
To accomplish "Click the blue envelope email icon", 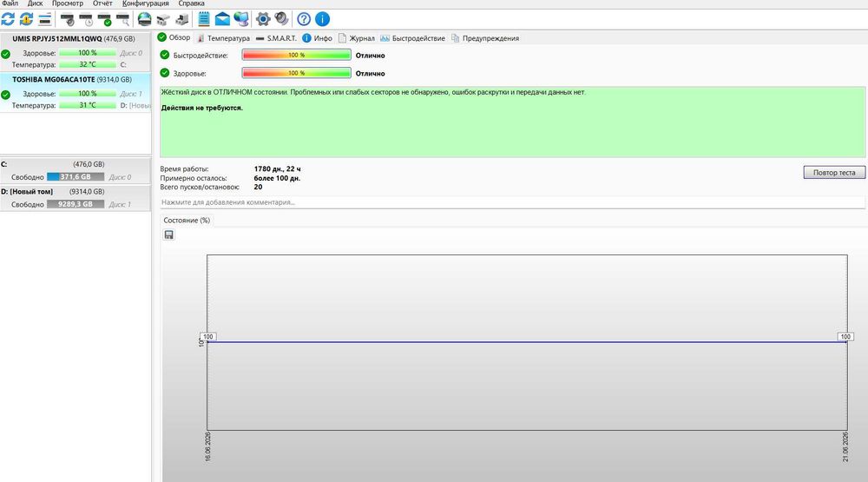I will point(222,19).
